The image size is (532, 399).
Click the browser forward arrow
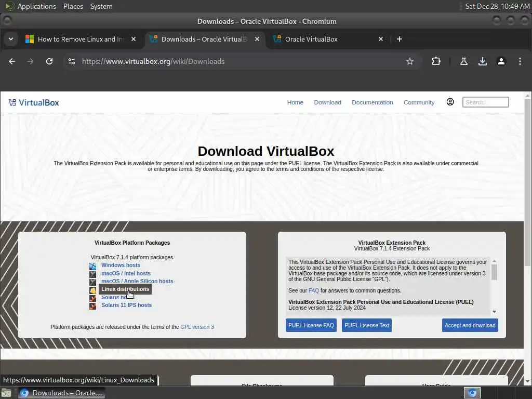[x=30, y=61]
